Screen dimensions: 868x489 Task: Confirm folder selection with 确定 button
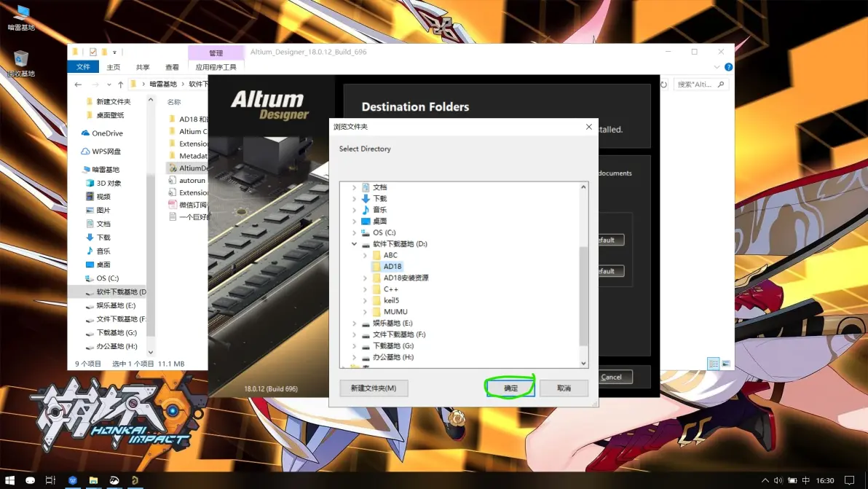tap(510, 388)
